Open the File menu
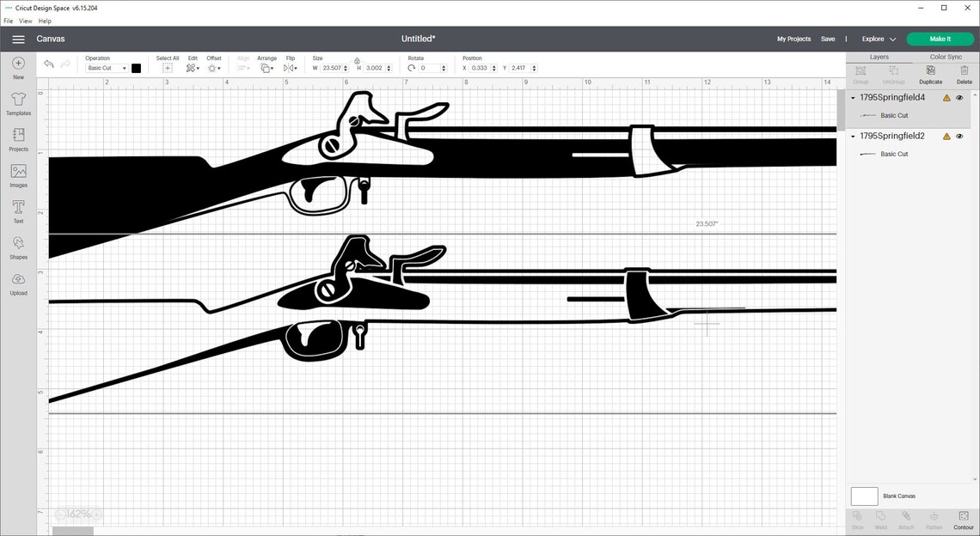Viewport: 980px width, 536px height. (7, 21)
